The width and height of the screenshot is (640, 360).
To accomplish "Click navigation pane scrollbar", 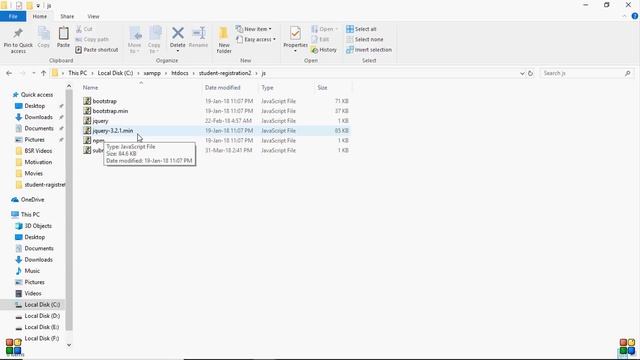I will click(69, 210).
